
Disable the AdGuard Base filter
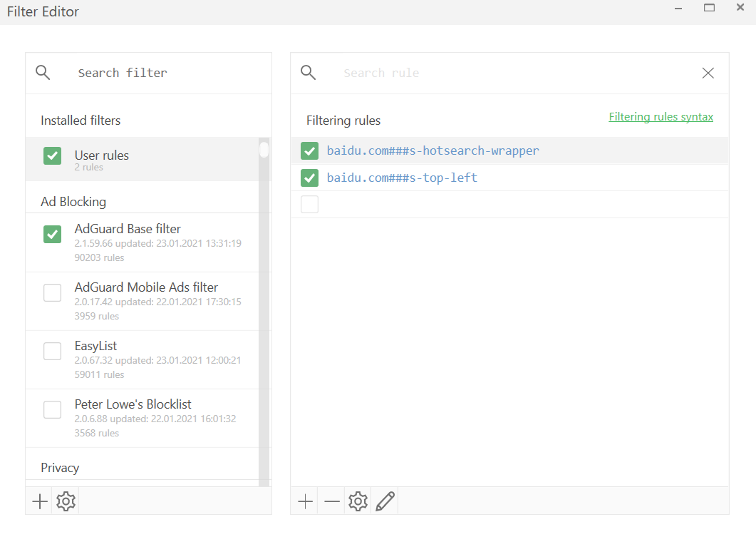point(52,234)
